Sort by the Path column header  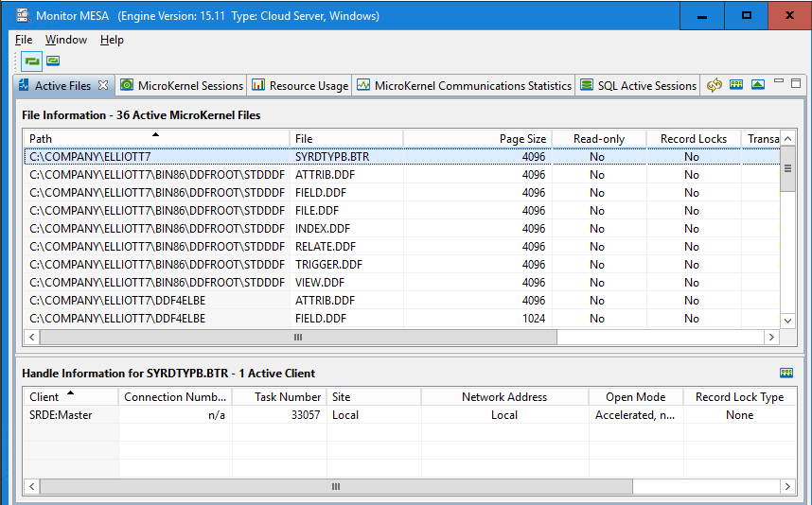[x=156, y=139]
